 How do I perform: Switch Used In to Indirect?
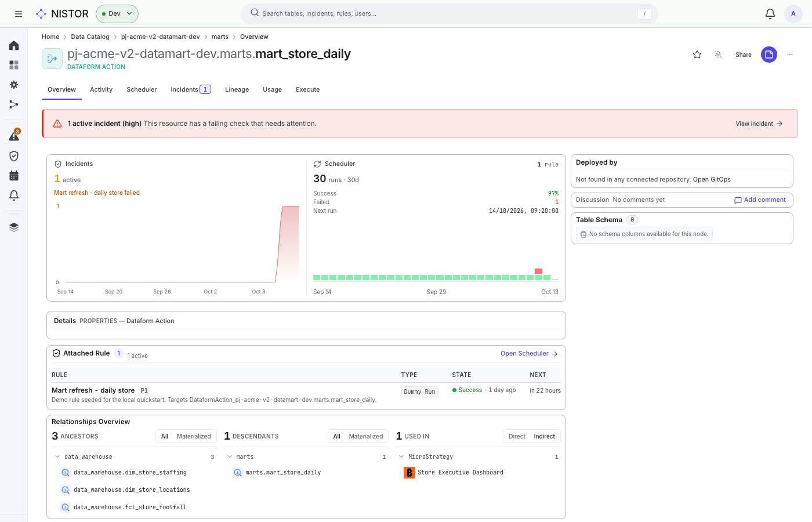[545, 436]
